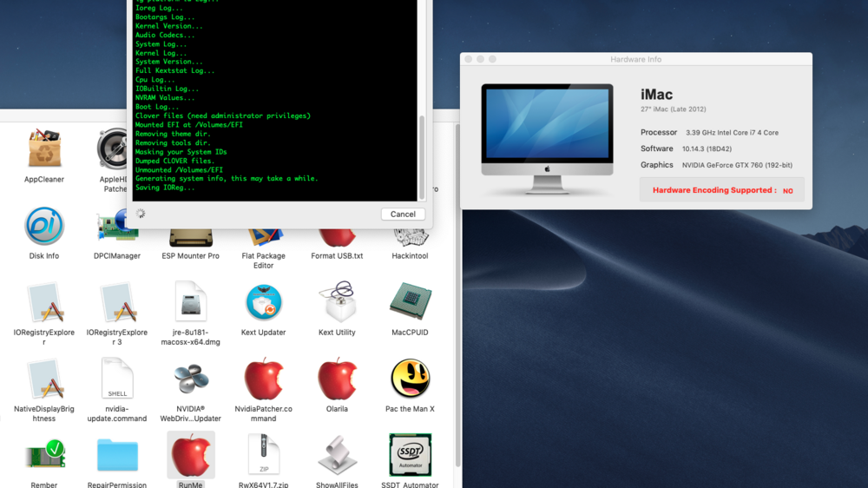Screen dimensions: 868x488
Task: Open IORegistryExplorer app icon
Action: (x=44, y=302)
